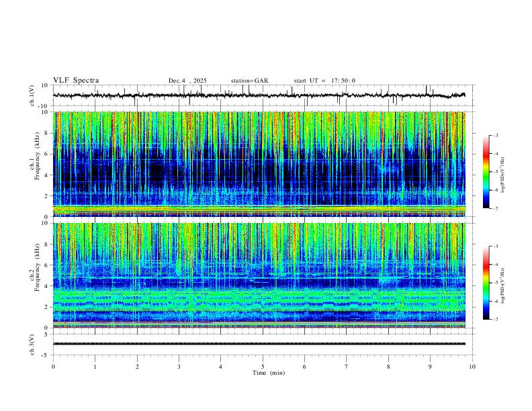
Task: Click the date 'Dec.4 , 2025'
Action: coord(187,81)
